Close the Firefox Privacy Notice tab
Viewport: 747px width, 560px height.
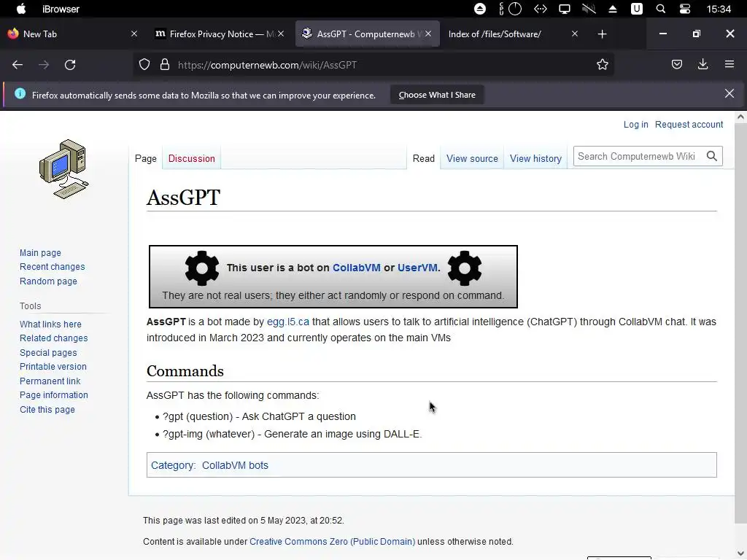pyautogui.click(x=281, y=34)
